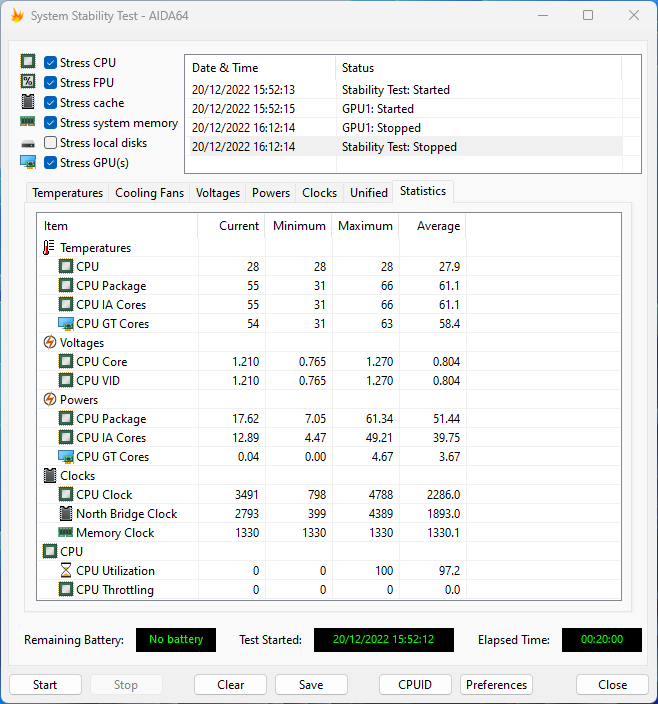Screen dimensions: 658x704
Task: Click the percent icon beside Stress FPU
Action: coord(28,82)
